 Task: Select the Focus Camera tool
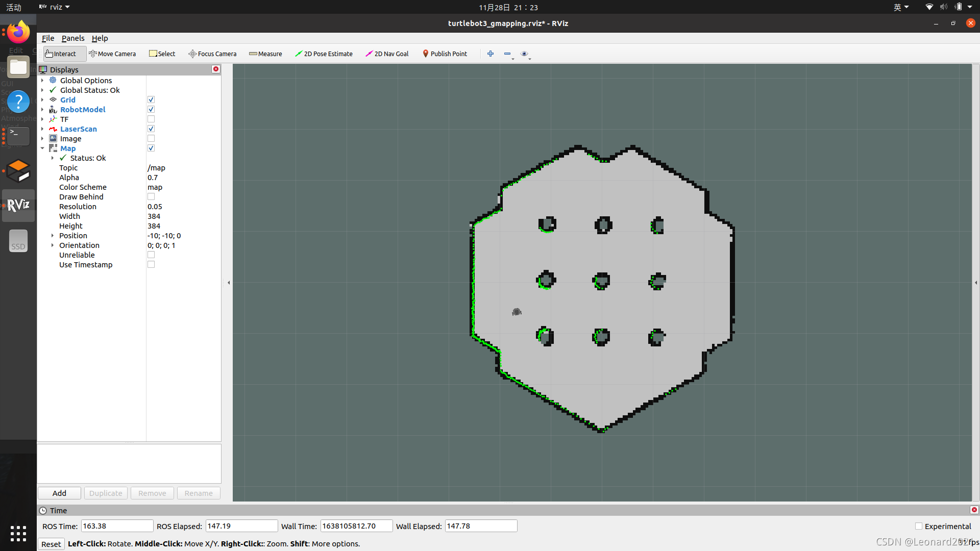pos(212,54)
